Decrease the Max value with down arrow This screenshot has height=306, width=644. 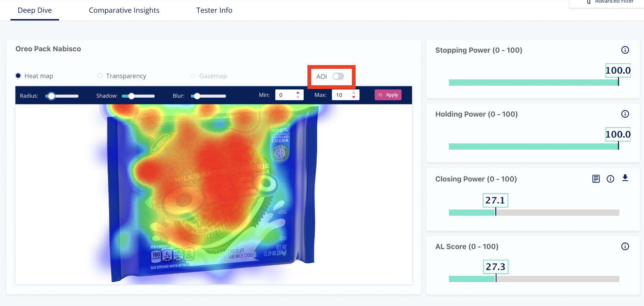pyautogui.click(x=354, y=97)
